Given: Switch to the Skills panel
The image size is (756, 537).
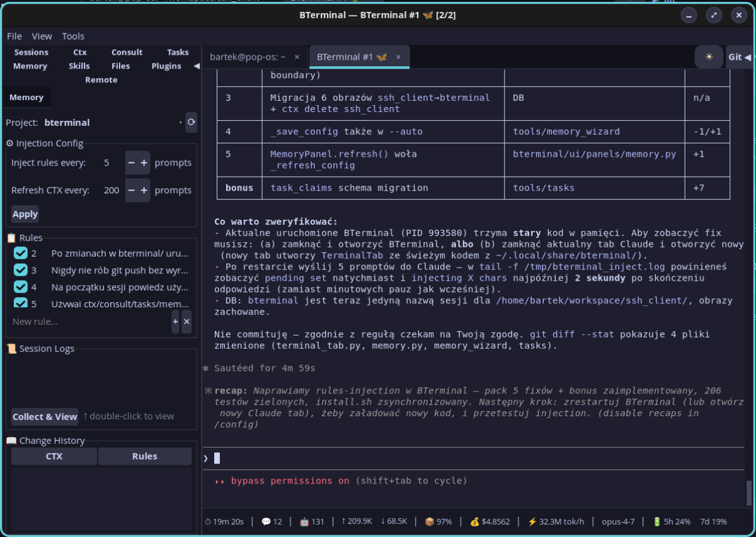Looking at the screenshot, I should (x=79, y=66).
